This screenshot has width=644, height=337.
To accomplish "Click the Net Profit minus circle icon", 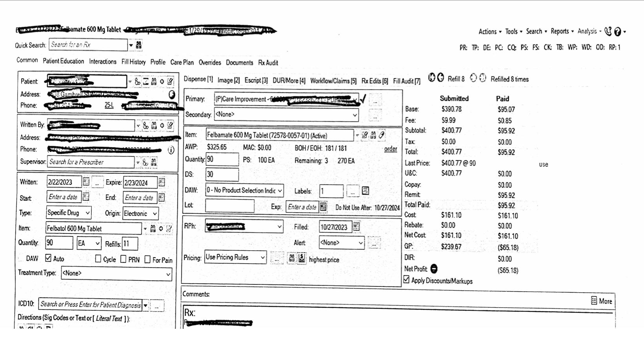I will pyautogui.click(x=434, y=269).
